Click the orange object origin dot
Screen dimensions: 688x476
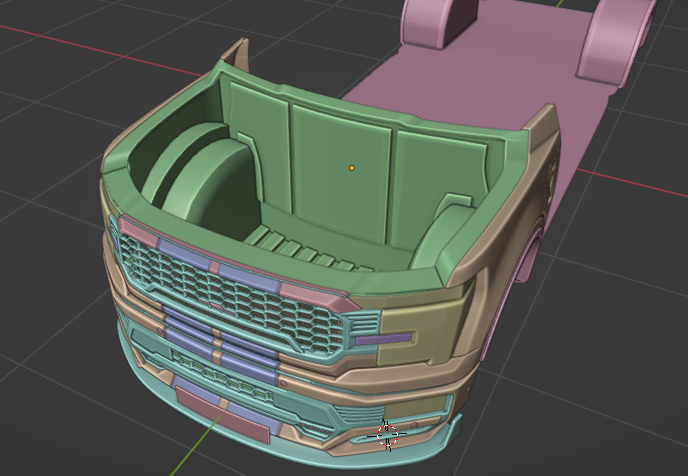[351, 168]
